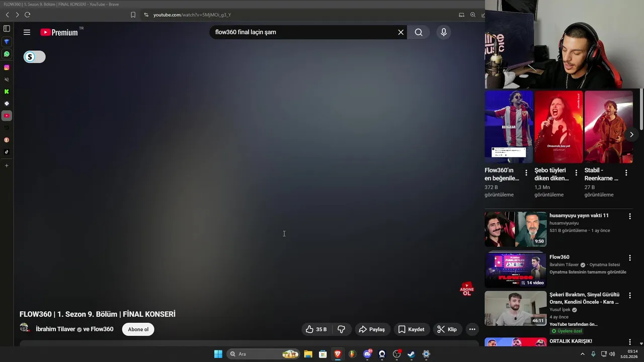This screenshot has height=362, width=644.
Task: Open the three-dot more actions menu
Action: tap(472, 329)
